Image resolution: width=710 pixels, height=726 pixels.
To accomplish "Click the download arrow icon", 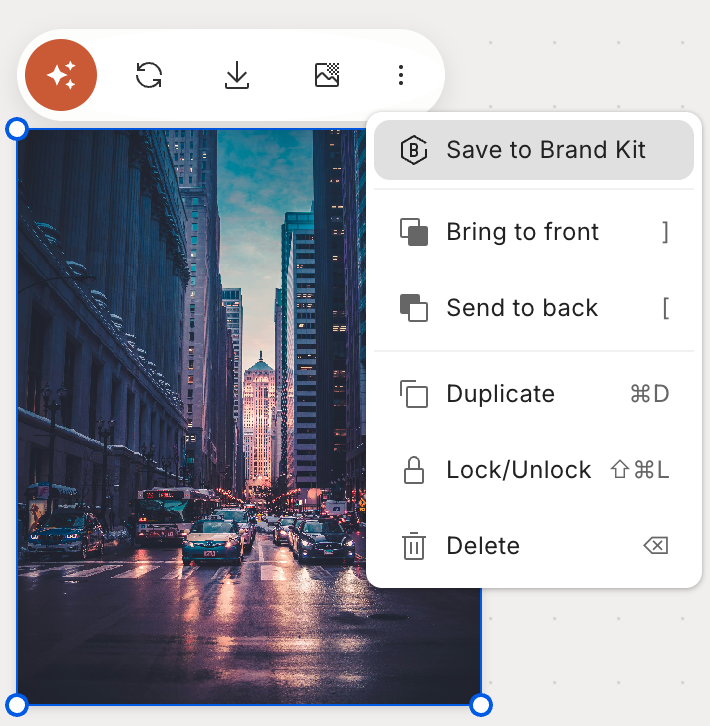I will [237, 75].
